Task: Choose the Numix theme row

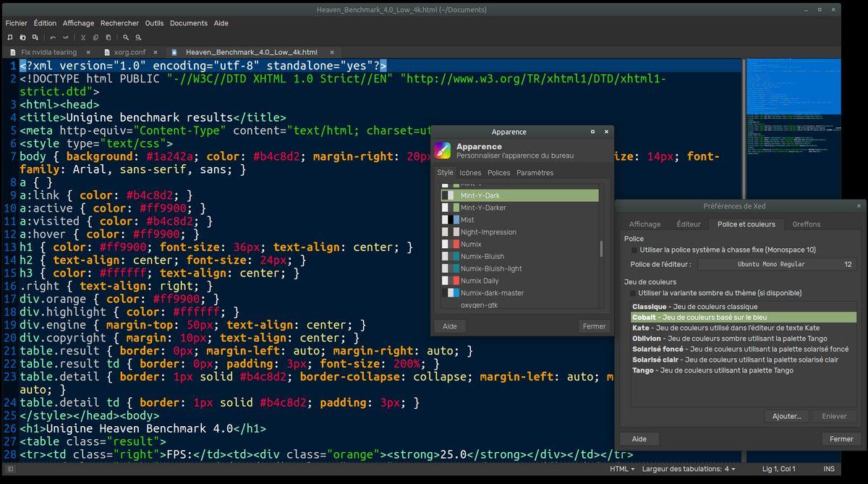Action: point(521,245)
